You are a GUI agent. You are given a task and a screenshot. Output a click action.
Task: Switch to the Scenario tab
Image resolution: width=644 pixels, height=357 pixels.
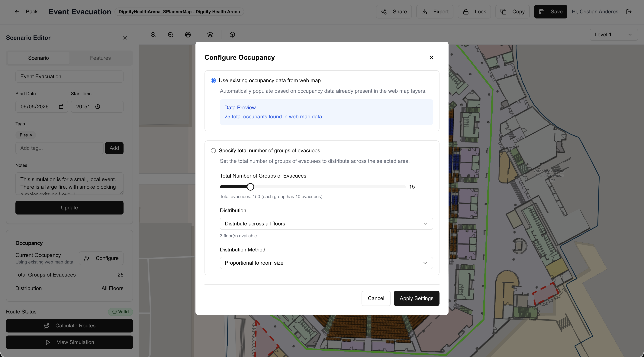(38, 58)
